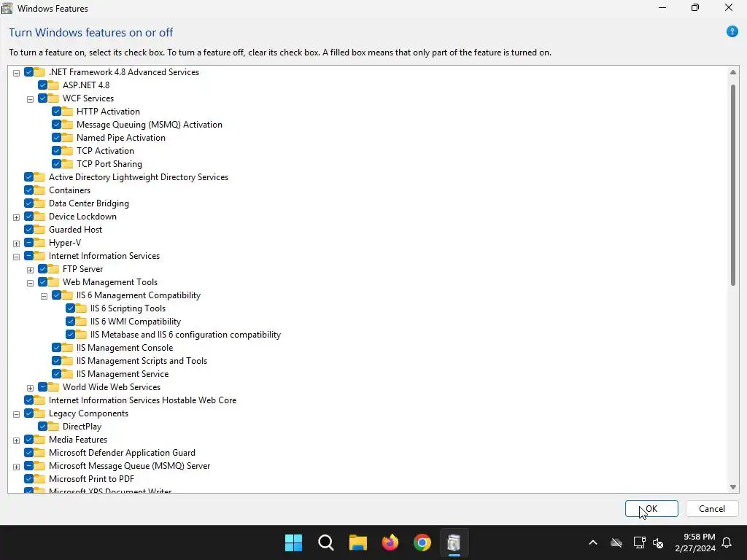
Task: Click the folder icon next to IIS Management Console
Action: pos(67,348)
